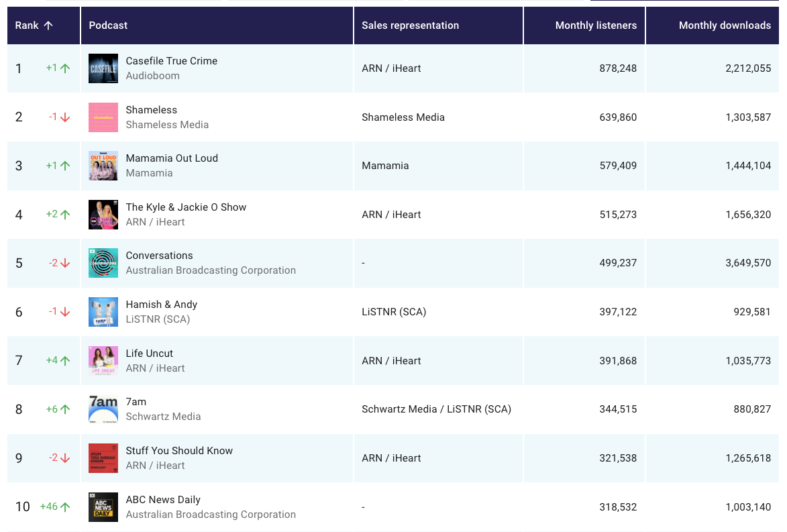Select the 515,273 monthly listeners value
787x532 pixels.
618,215
